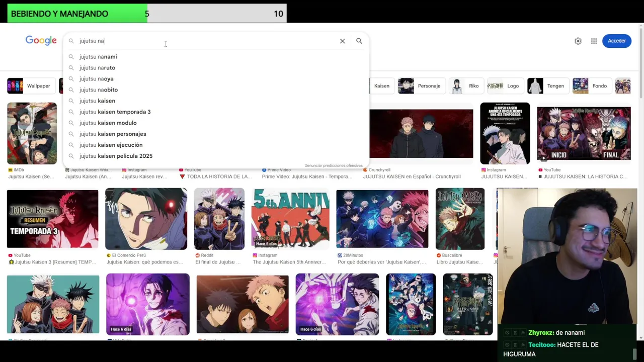
Task: Click the search input containing 'jujutsu na'
Action: 206,41
